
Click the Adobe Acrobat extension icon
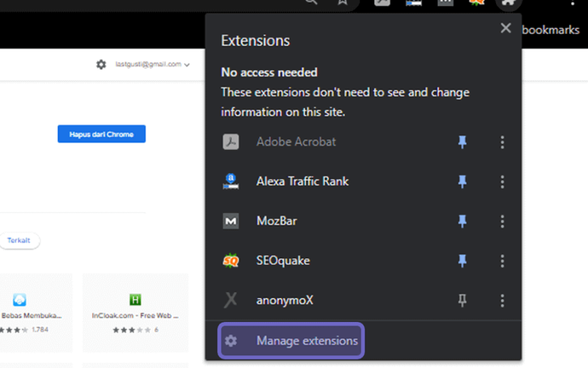point(231,142)
